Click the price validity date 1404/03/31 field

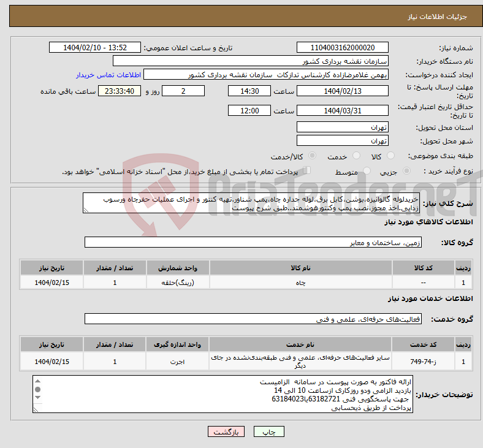tap(342, 110)
